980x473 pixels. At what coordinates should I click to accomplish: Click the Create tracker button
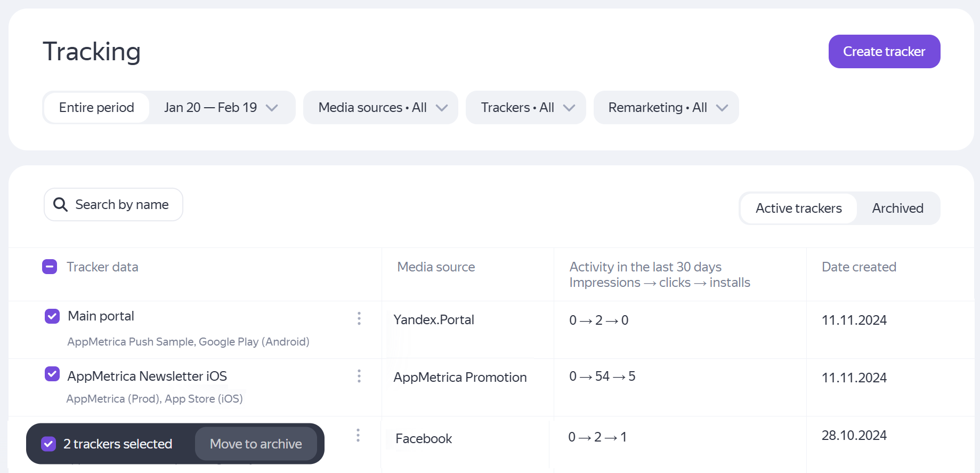tap(884, 52)
